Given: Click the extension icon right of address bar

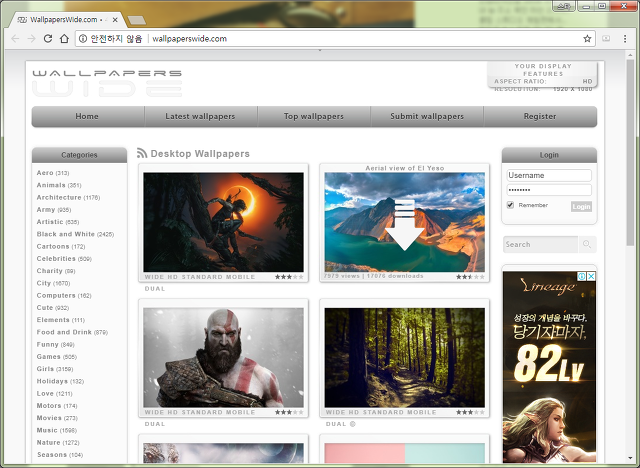Looking at the screenshot, I should [606, 38].
